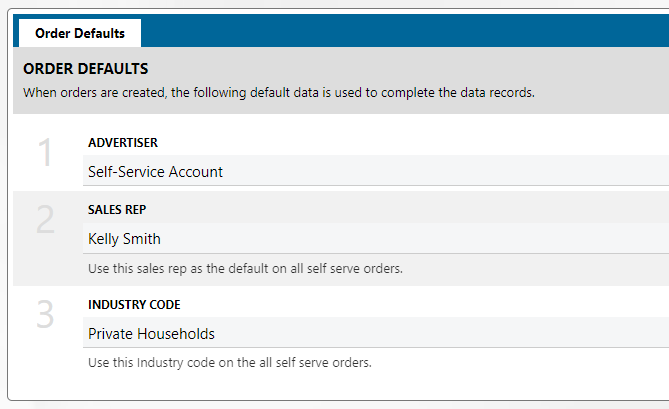Click the INDUSTRY CODE label

point(134,305)
